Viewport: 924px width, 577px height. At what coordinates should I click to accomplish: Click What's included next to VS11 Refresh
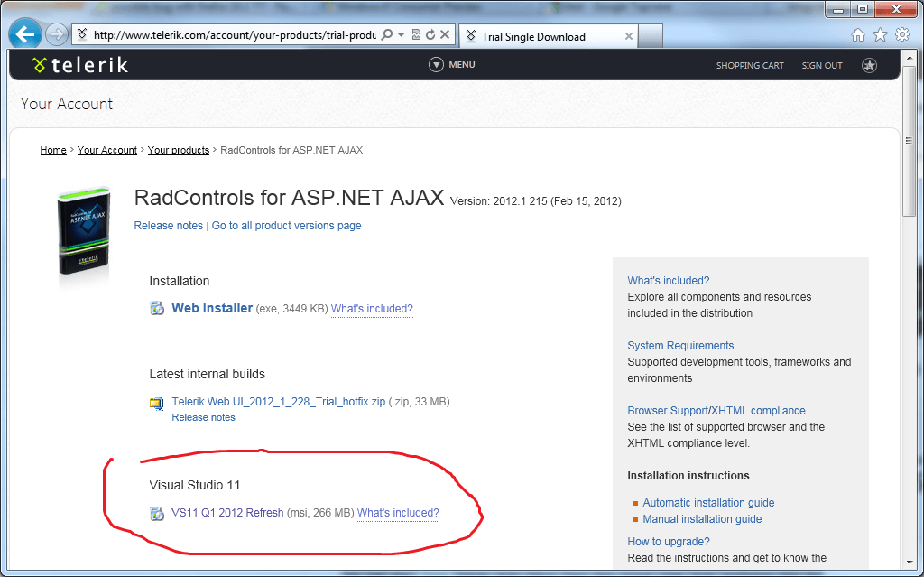[x=398, y=513]
